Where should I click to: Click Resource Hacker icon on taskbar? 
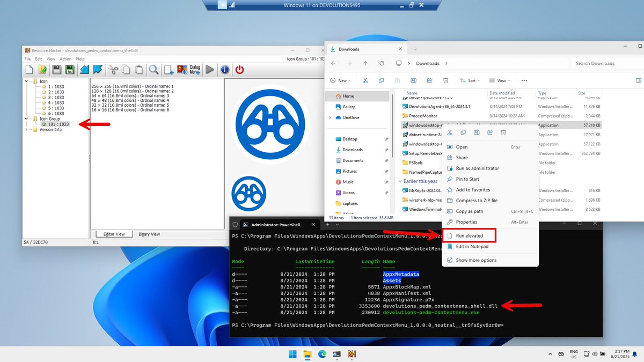coord(353,354)
